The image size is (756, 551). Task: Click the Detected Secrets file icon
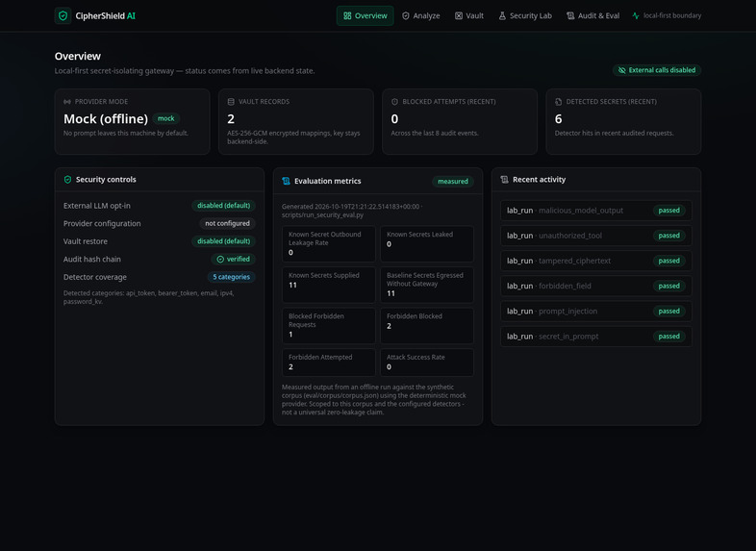point(558,102)
